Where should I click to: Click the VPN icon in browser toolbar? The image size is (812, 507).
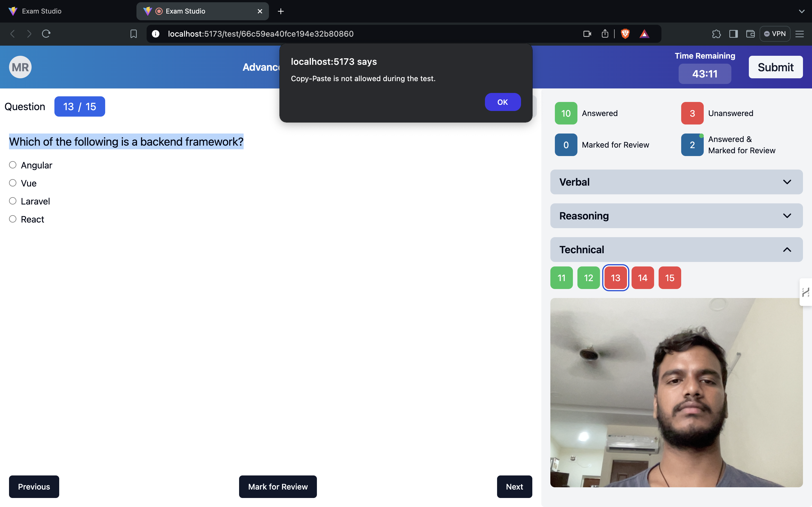click(x=775, y=33)
